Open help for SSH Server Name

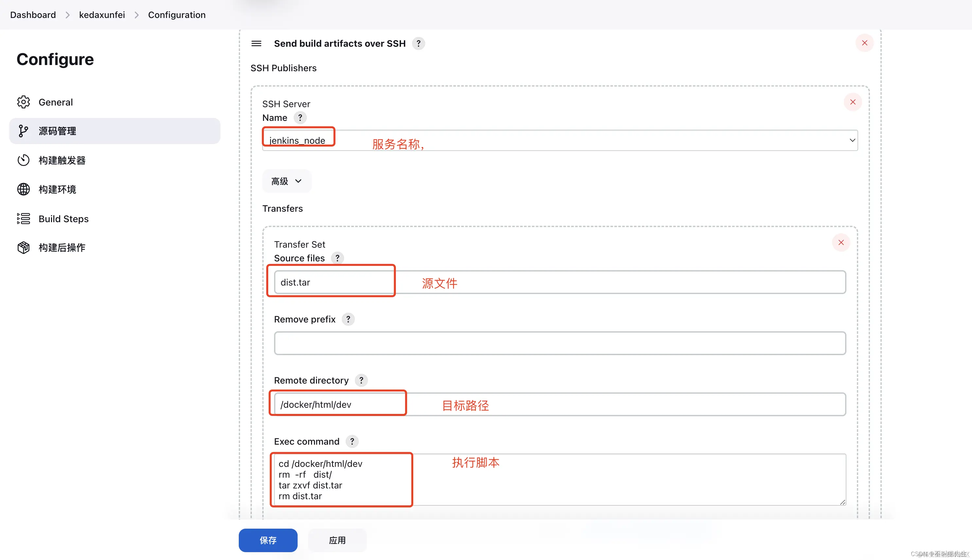click(x=300, y=118)
